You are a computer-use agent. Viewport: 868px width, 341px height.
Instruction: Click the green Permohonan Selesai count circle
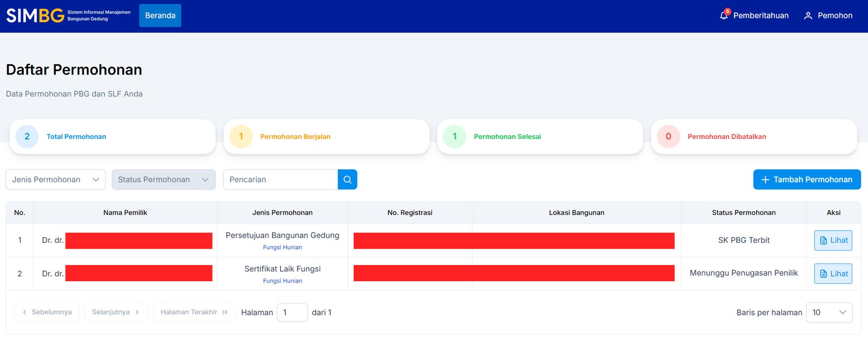pos(455,137)
